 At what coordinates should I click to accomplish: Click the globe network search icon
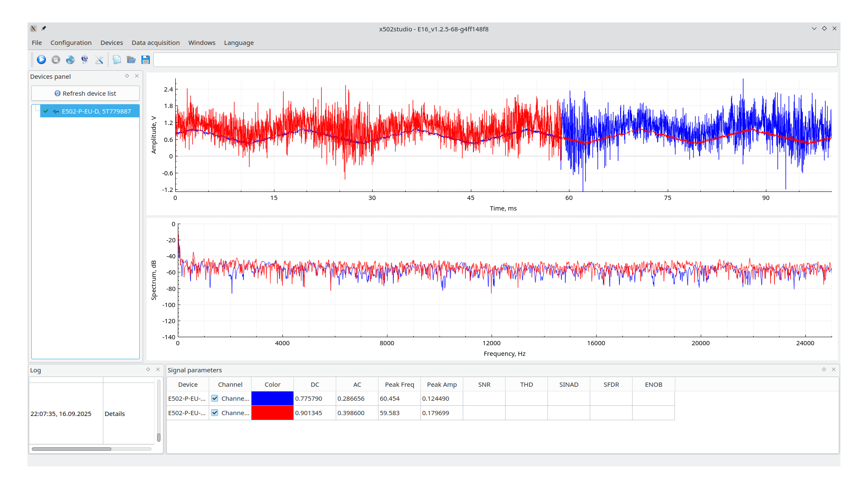pos(70,60)
